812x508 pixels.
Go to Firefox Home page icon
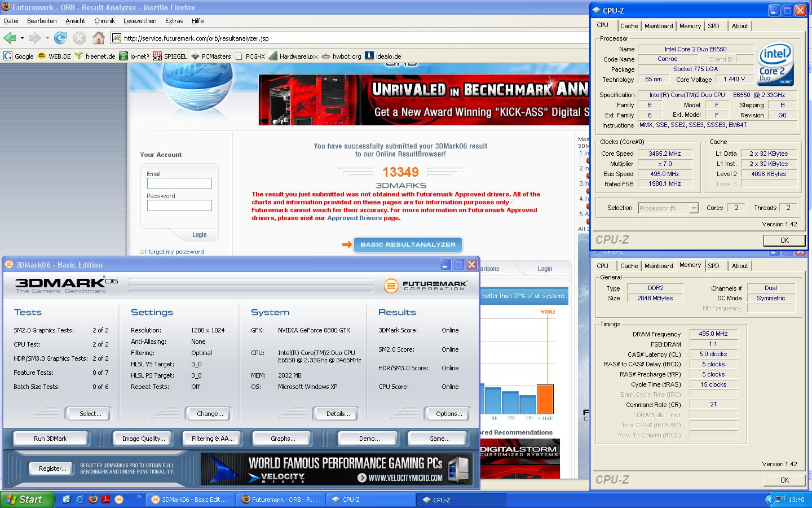(99, 38)
